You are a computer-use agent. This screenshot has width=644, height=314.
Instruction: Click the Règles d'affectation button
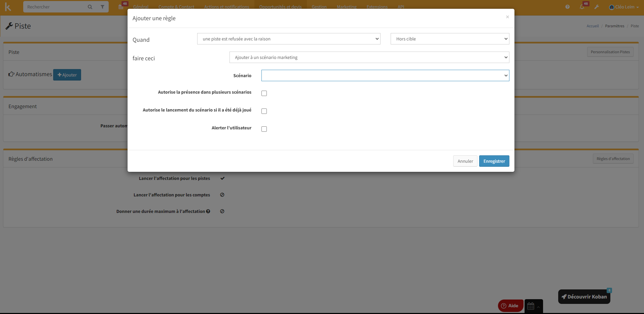[x=613, y=159]
